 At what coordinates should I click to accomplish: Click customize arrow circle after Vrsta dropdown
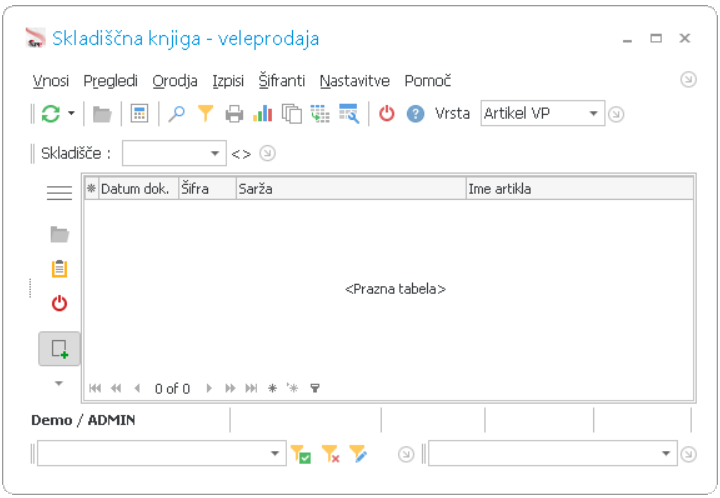click(x=616, y=114)
